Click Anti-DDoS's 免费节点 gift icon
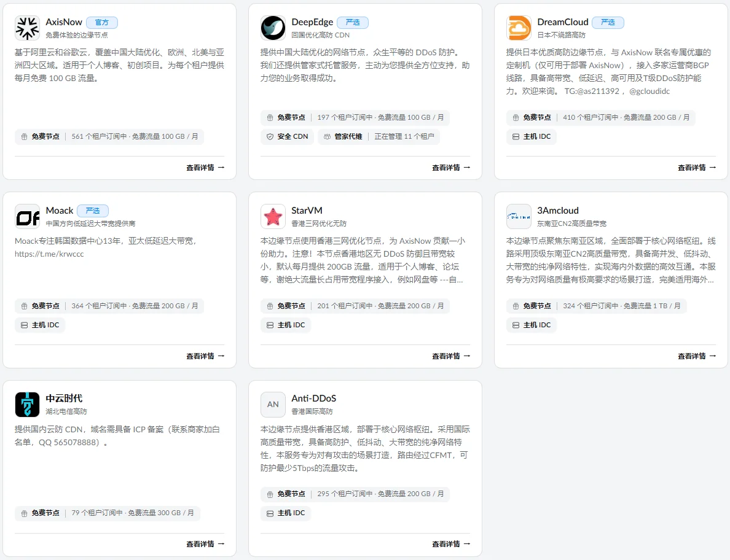 pos(270,494)
